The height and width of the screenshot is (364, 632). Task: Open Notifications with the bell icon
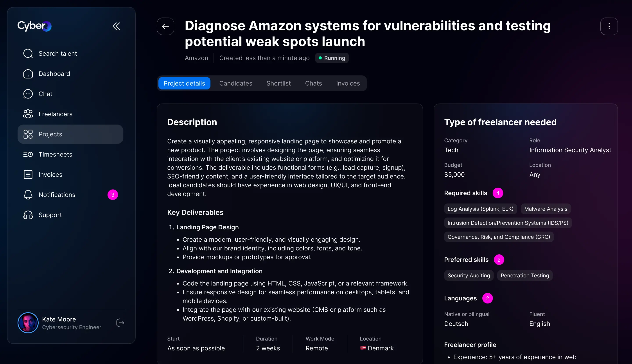(x=28, y=195)
